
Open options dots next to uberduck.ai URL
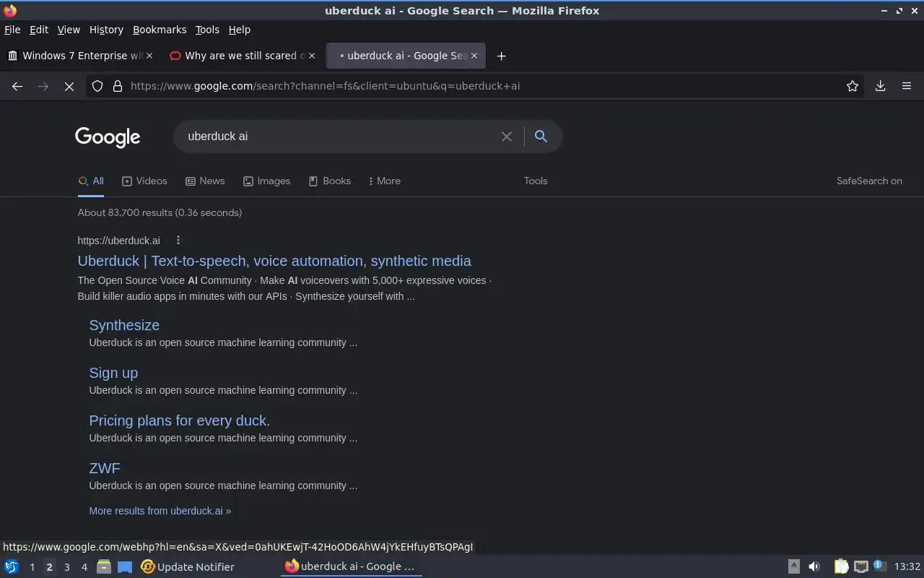tap(178, 241)
